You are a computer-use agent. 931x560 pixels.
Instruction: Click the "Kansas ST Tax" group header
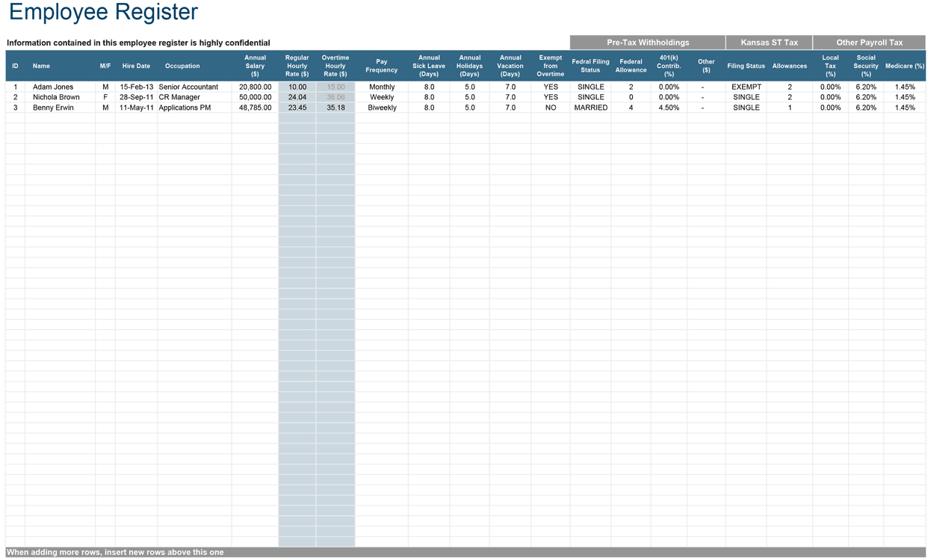tap(769, 43)
